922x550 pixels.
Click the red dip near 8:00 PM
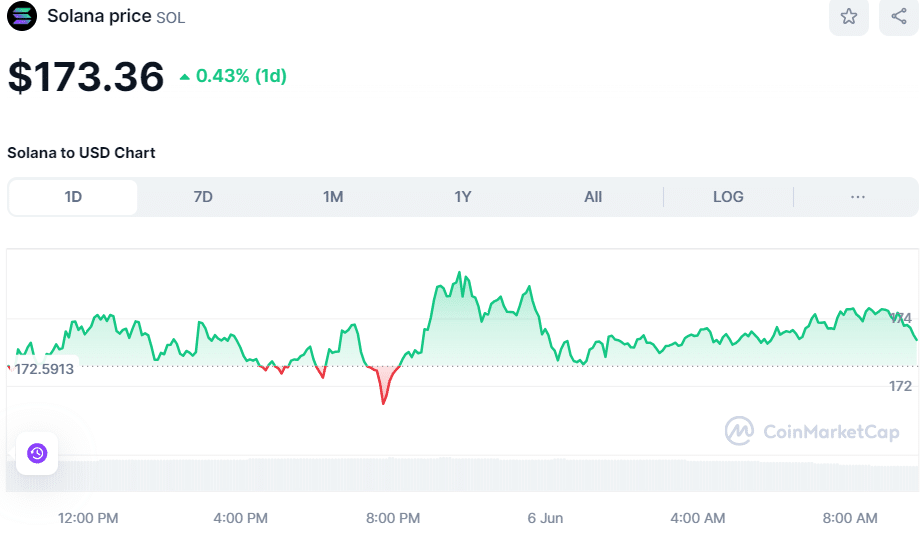[x=383, y=390]
